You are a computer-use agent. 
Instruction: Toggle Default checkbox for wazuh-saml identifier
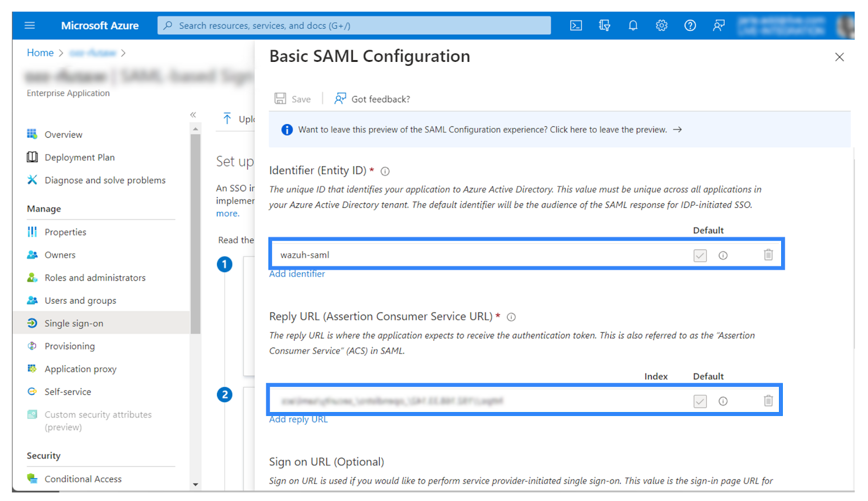(700, 255)
